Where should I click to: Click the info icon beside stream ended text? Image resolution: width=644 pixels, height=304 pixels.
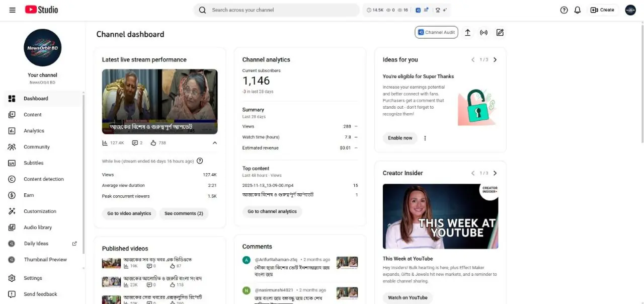[200, 161]
